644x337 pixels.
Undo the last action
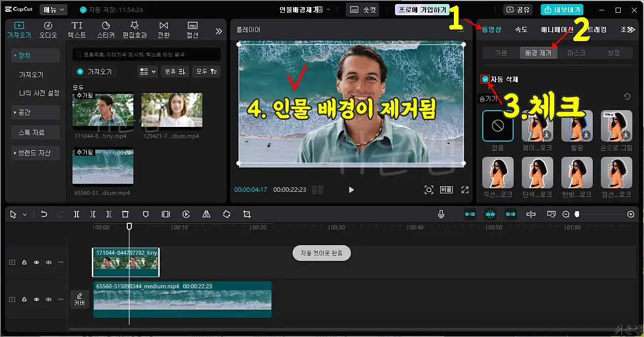(x=44, y=215)
